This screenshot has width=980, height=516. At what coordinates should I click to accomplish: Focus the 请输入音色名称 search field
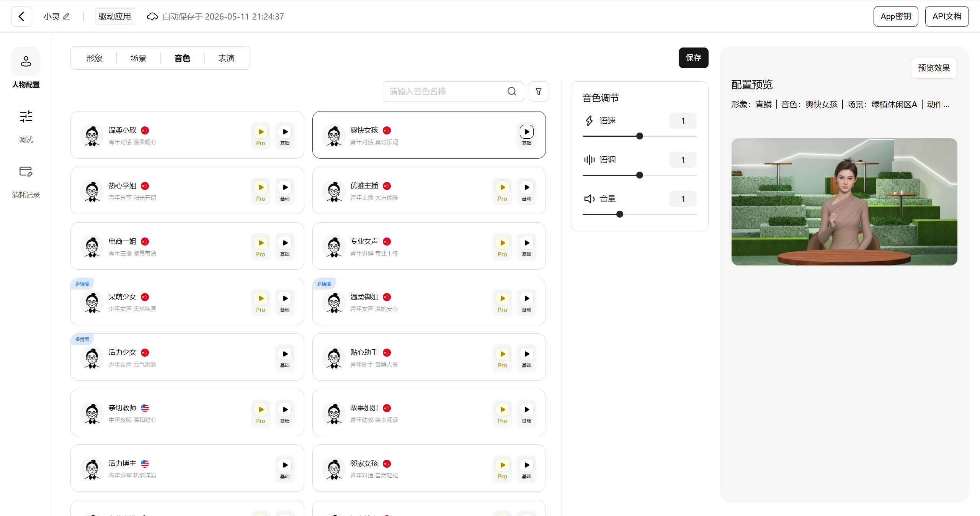tap(453, 92)
